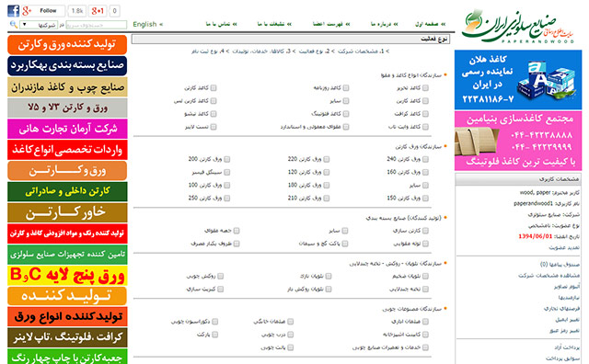The image size is (589, 364).
Task: Open the search category dropdown 'شرکتها'
Action: coord(39,25)
